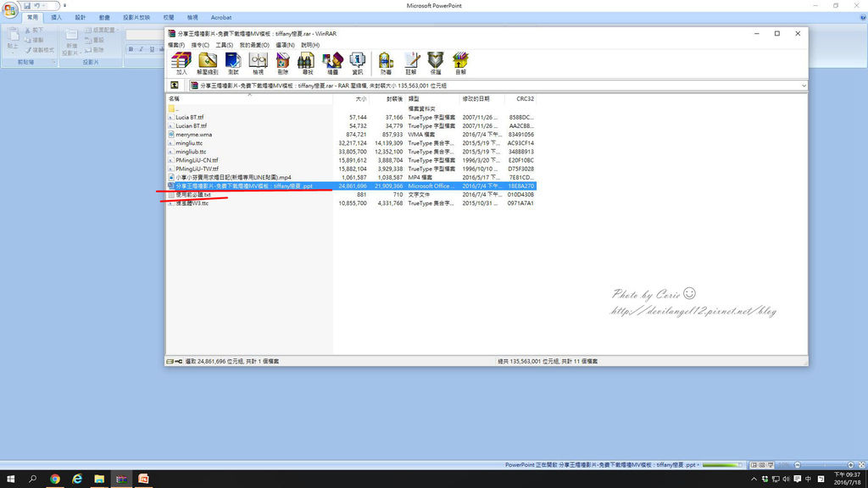Sort the file list by the 修改的日期 column header

482,98
